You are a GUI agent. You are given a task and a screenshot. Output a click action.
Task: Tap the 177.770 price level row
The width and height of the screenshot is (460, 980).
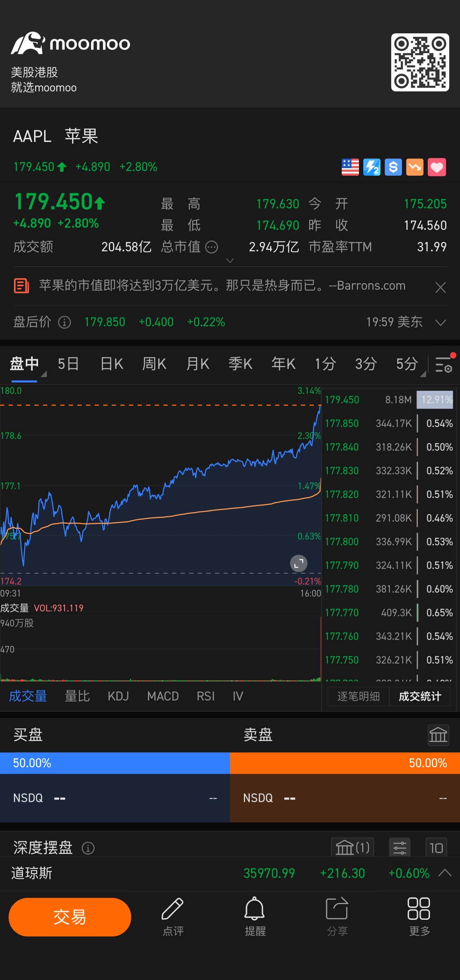(x=389, y=613)
